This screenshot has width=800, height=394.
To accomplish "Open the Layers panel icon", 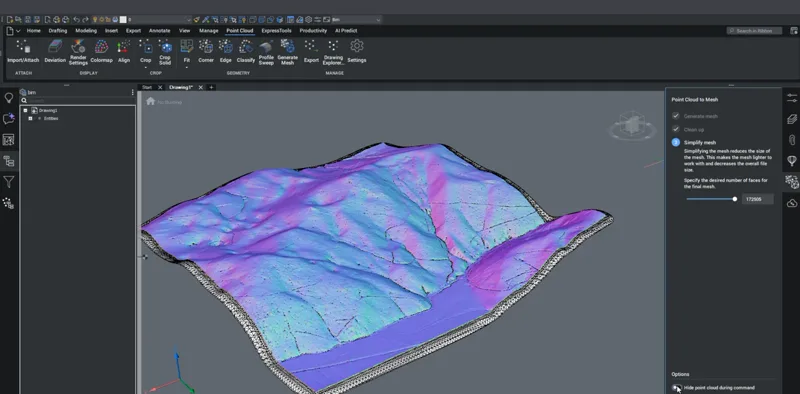I will [x=792, y=119].
